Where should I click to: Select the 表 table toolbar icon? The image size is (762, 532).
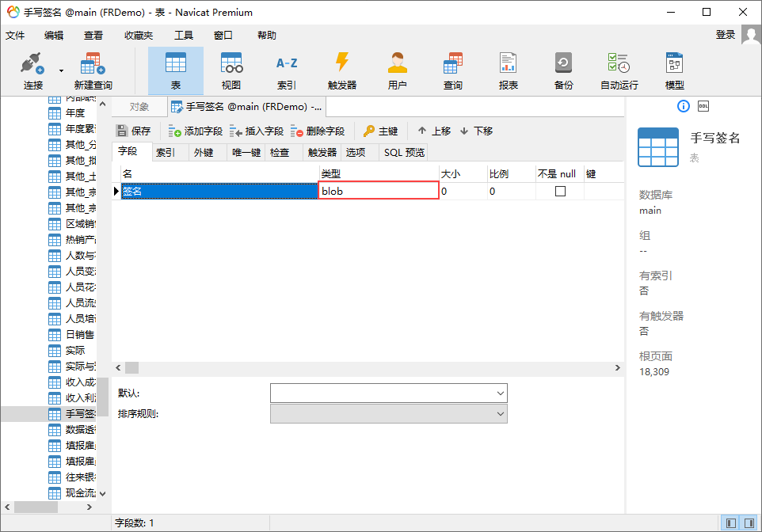175,71
